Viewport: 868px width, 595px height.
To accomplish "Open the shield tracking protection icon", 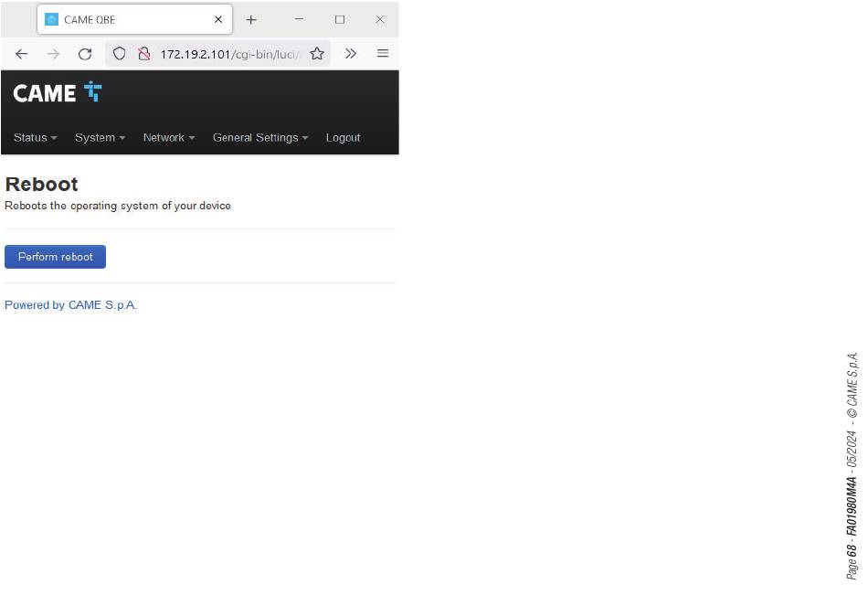I will point(119,54).
